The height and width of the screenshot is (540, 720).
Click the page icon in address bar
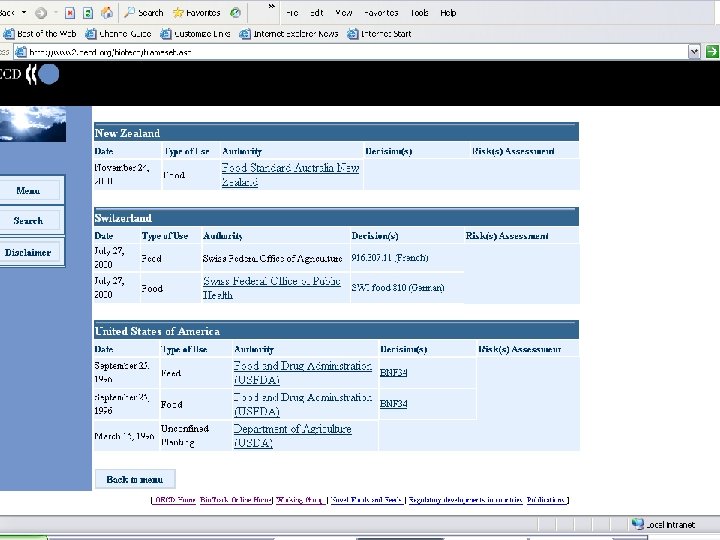20,52
